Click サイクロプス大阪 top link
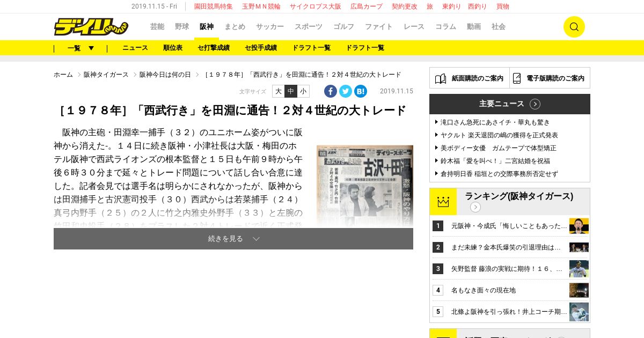 (316, 6)
